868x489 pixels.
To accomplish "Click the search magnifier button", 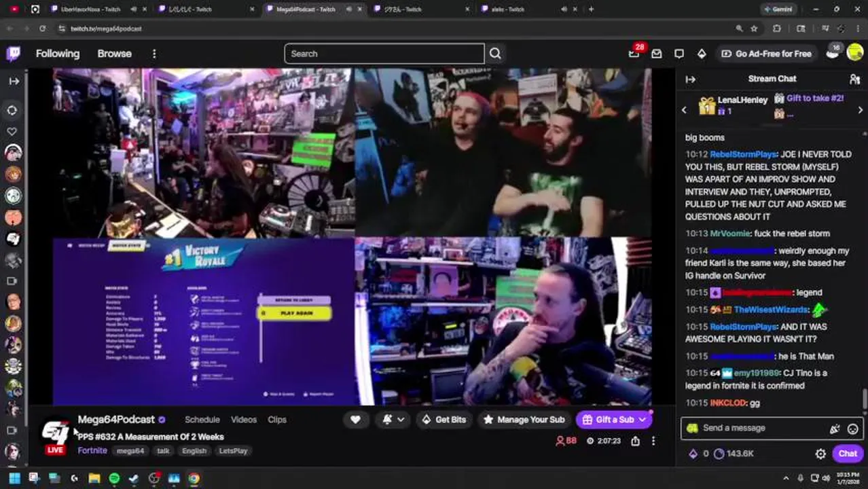I will click(495, 54).
